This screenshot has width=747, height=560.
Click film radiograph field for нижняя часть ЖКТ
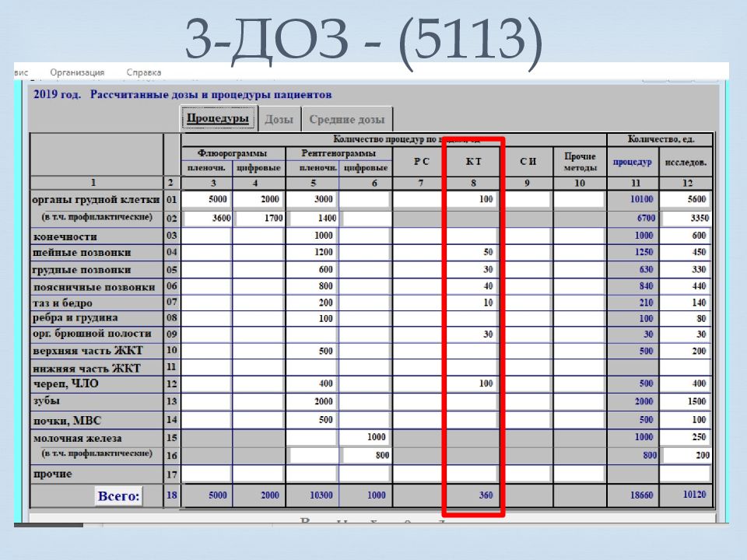tap(312, 368)
